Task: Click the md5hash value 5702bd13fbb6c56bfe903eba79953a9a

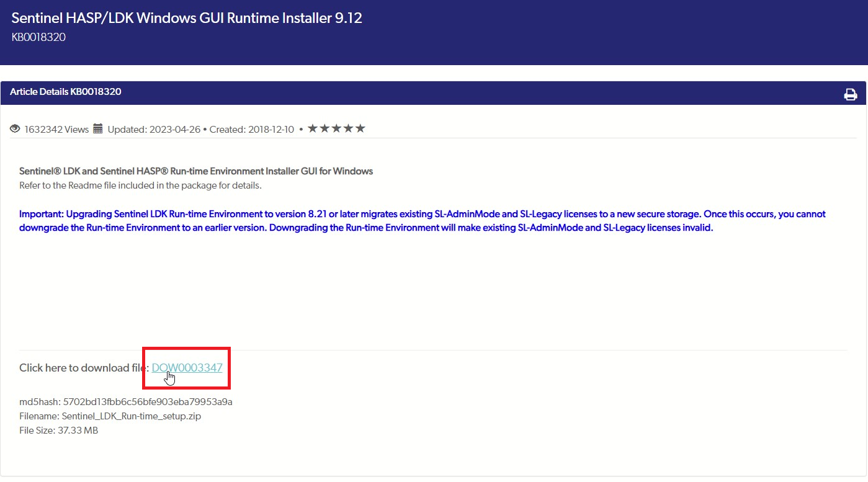Action: point(148,402)
